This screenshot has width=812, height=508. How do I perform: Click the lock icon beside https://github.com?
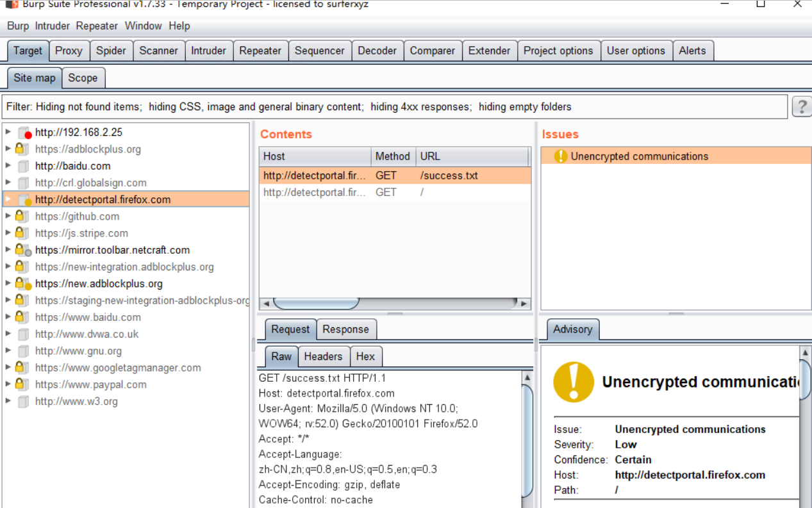point(21,217)
